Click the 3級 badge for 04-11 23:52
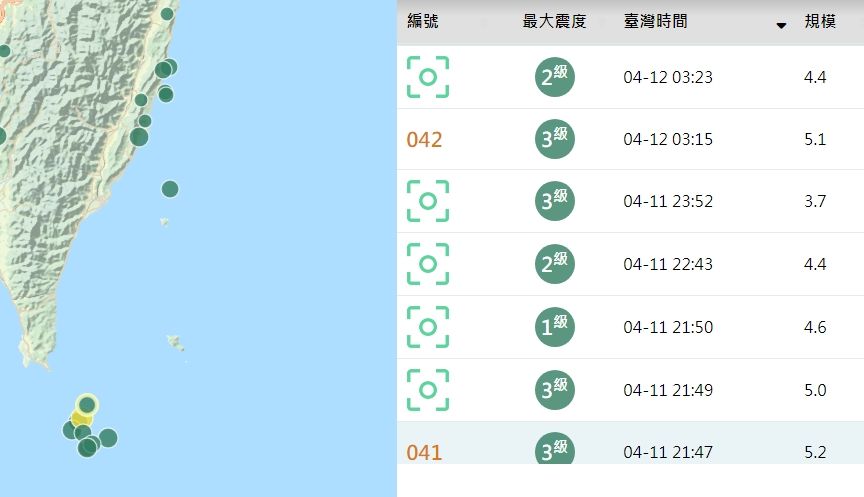Screen dimensions: 864x497 554,201
